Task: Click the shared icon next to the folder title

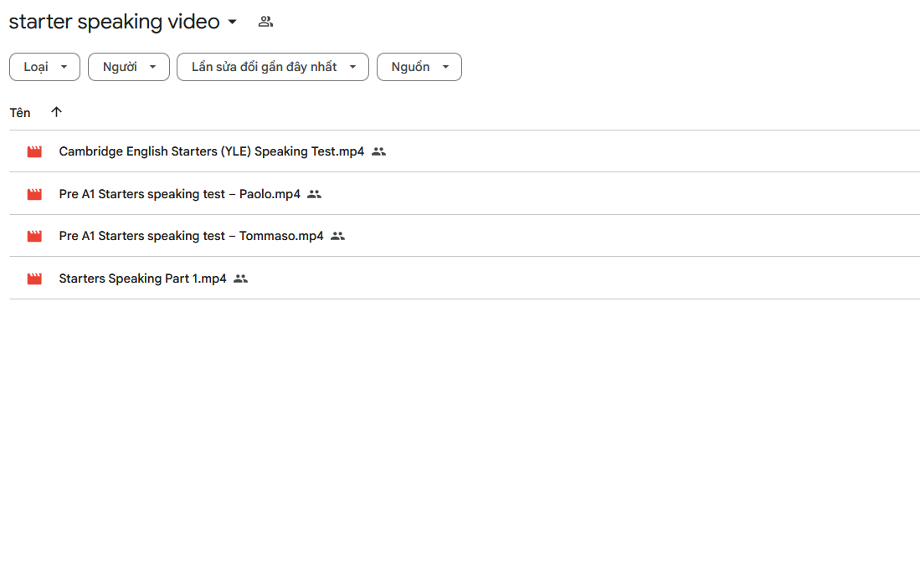Action: pos(265,22)
